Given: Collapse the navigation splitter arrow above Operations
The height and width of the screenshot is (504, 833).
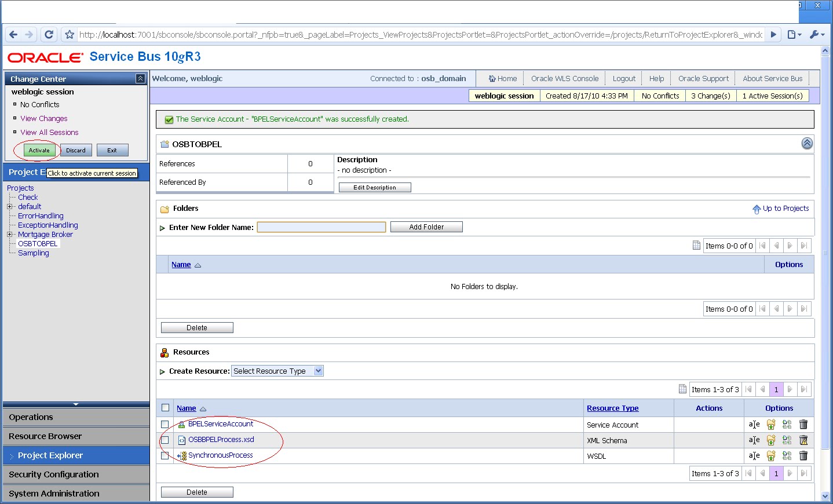Looking at the screenshot, I should pos(76,404).
